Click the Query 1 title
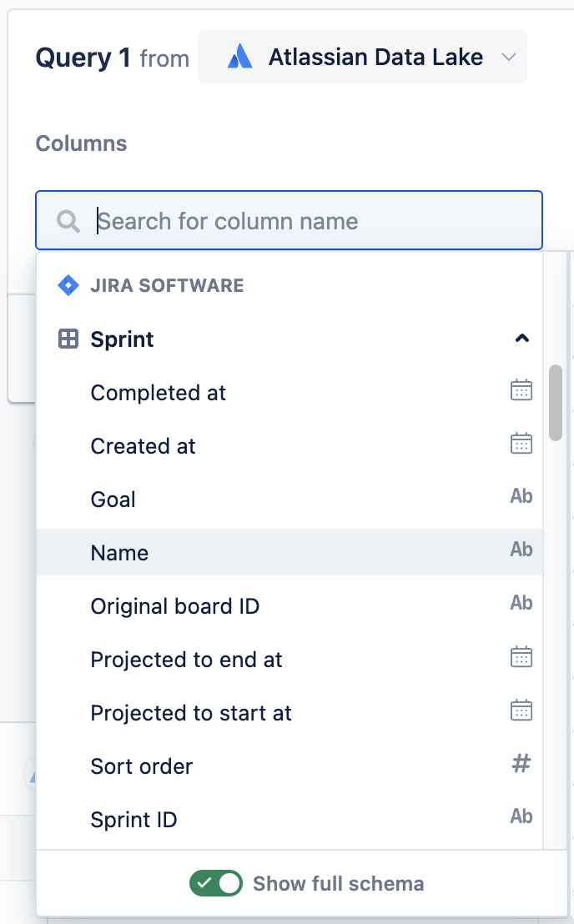Viewport: 574px width, 924px height. coord(83,58)
